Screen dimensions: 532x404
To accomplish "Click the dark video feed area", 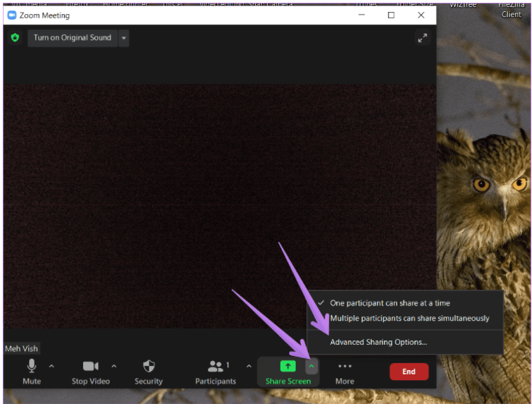I will [x=220, y=206].
